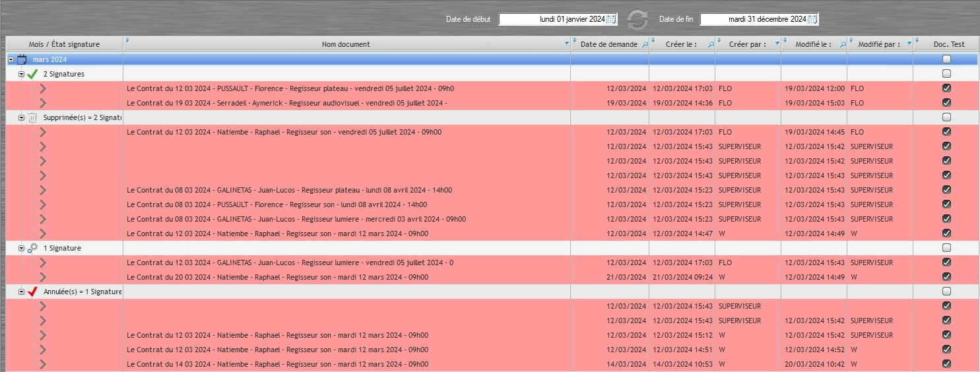Collapse the mars 2024 tree node
The image size is (980, 372).
11,59
